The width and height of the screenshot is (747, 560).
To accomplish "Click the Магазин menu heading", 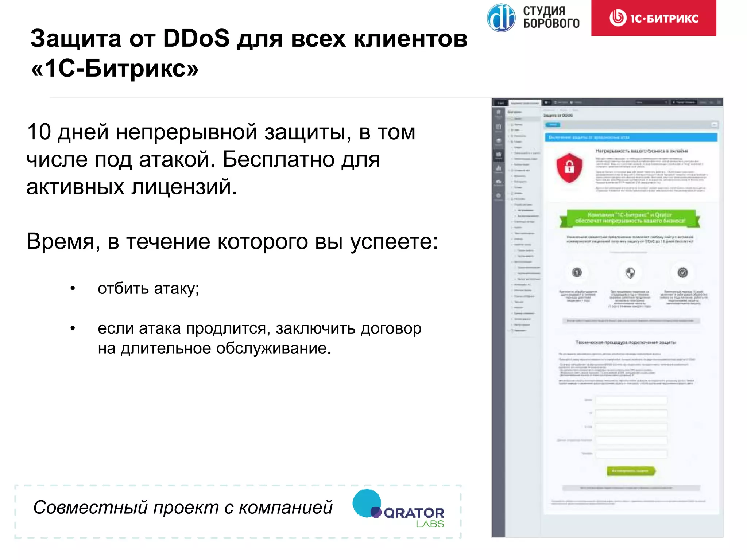I will [x=515, y=112].
